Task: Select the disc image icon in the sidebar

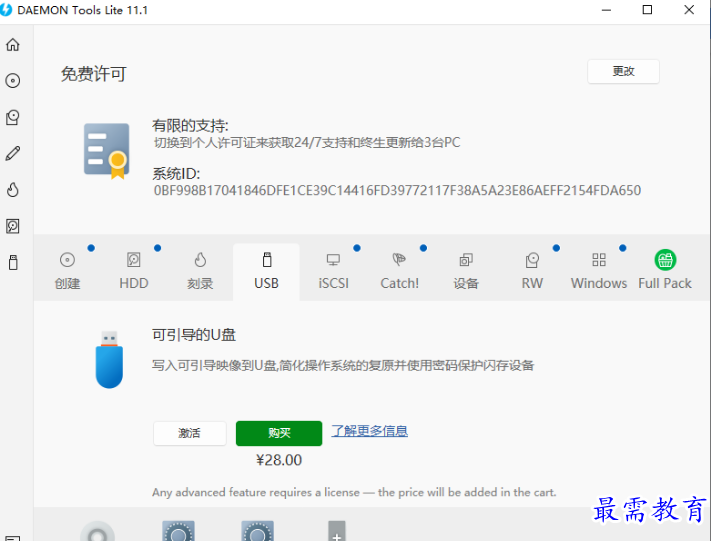Action: [x=13, y=81]
